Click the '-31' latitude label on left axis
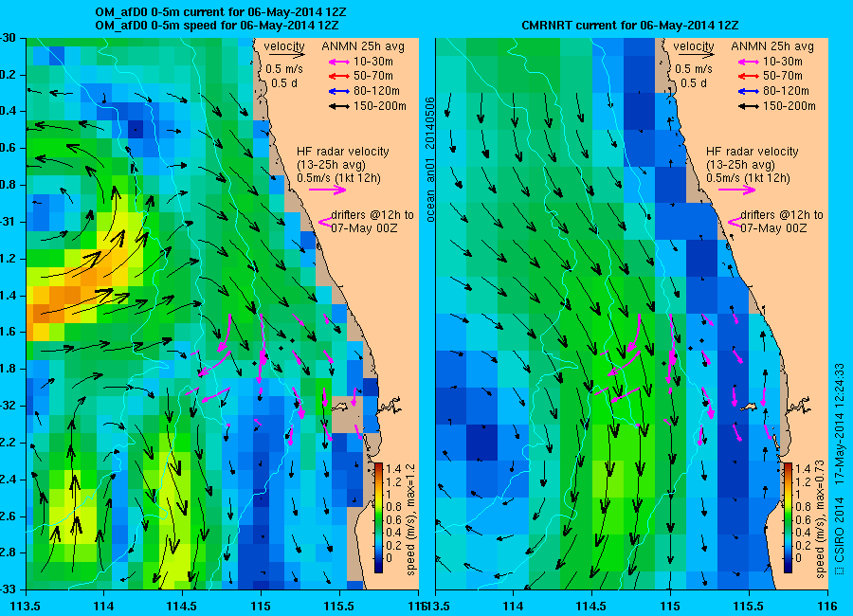The height and width of the screenshot is (616, 853). 9,222
